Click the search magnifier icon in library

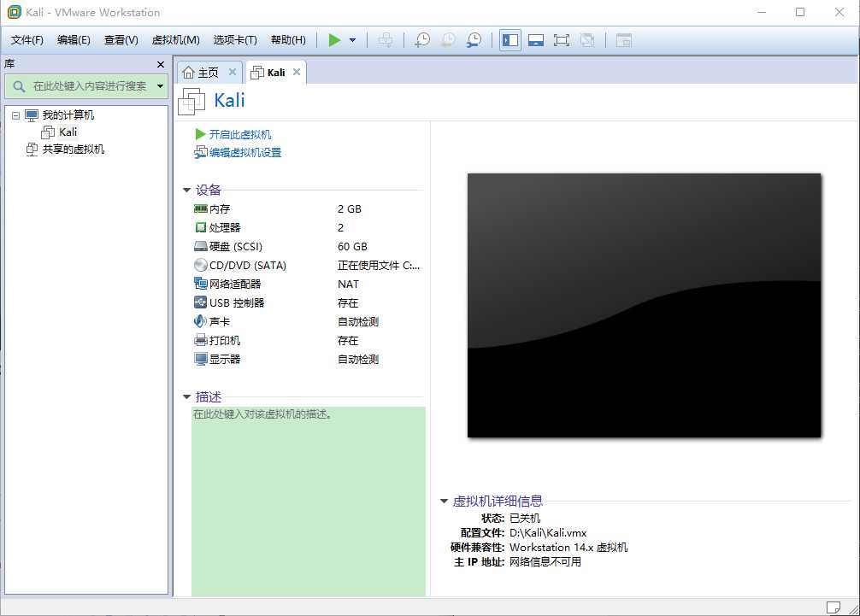(19, 86)
